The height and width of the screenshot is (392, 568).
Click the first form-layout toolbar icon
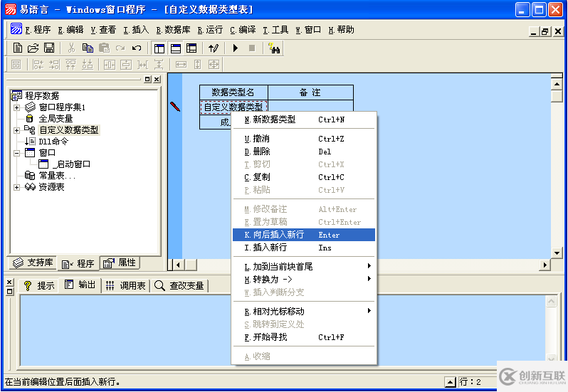(16, 65)
